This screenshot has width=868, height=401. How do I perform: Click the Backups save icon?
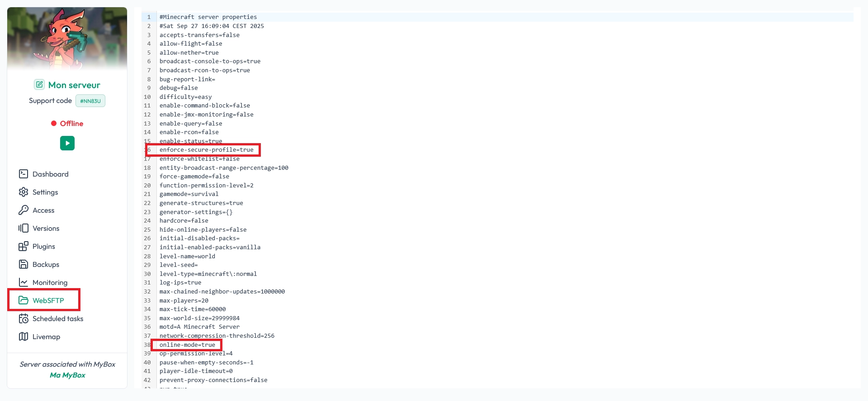[x=24, y=264]
